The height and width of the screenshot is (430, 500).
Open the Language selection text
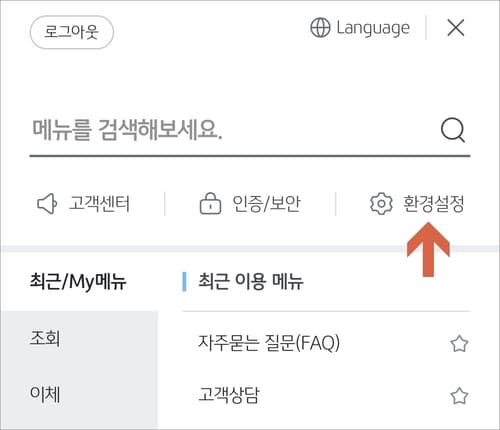(x=373, y=28)
